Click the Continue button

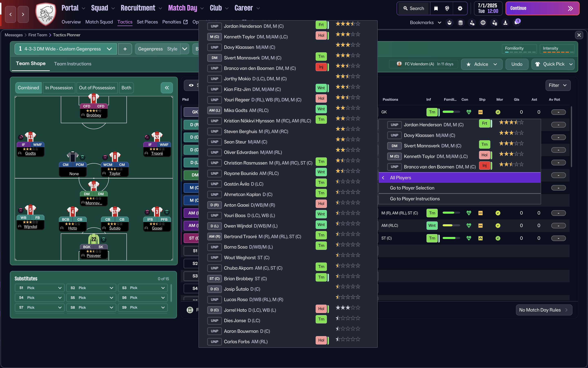coord(542,9)
